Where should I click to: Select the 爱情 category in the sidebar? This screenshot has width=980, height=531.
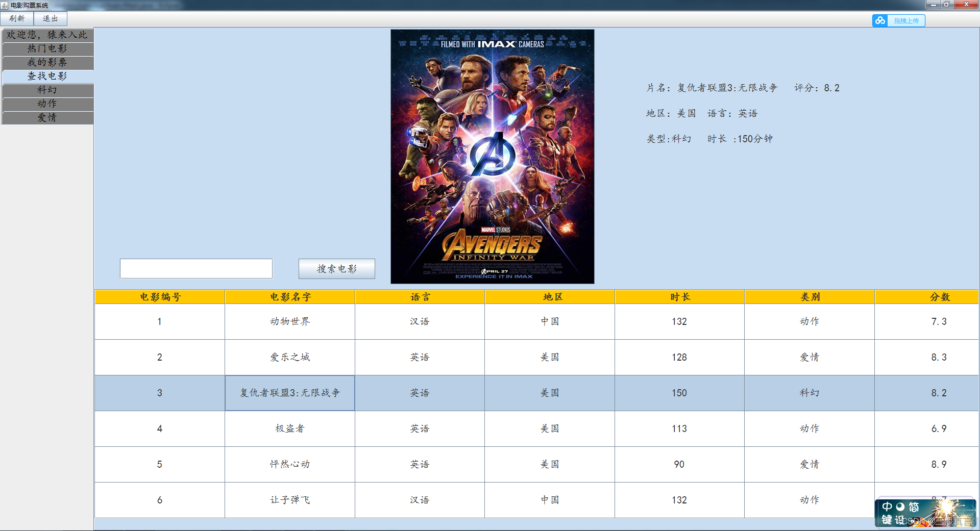(x=47, y=117)
